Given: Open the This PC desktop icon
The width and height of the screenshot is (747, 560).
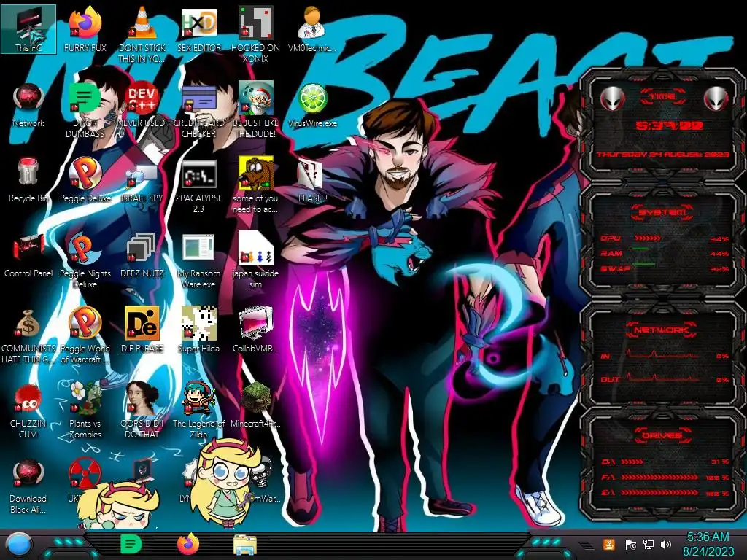Looking at the screenshot, I should [x=28, y=29].
